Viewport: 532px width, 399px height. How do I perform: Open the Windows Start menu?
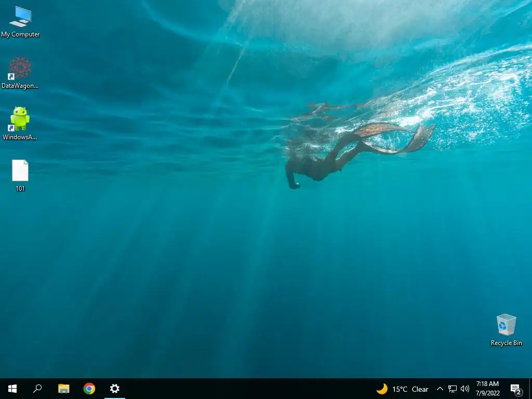click(x=12, y=389)
